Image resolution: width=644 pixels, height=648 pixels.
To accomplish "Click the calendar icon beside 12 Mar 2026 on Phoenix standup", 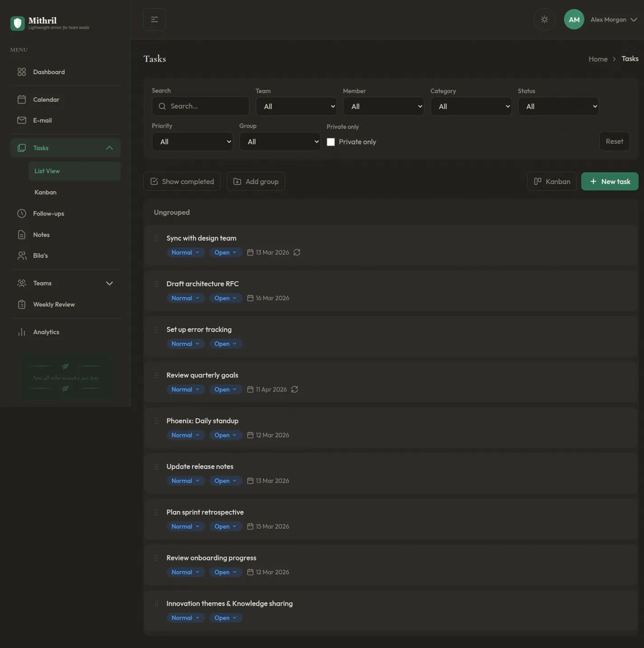I will click(x=250, y=435).
